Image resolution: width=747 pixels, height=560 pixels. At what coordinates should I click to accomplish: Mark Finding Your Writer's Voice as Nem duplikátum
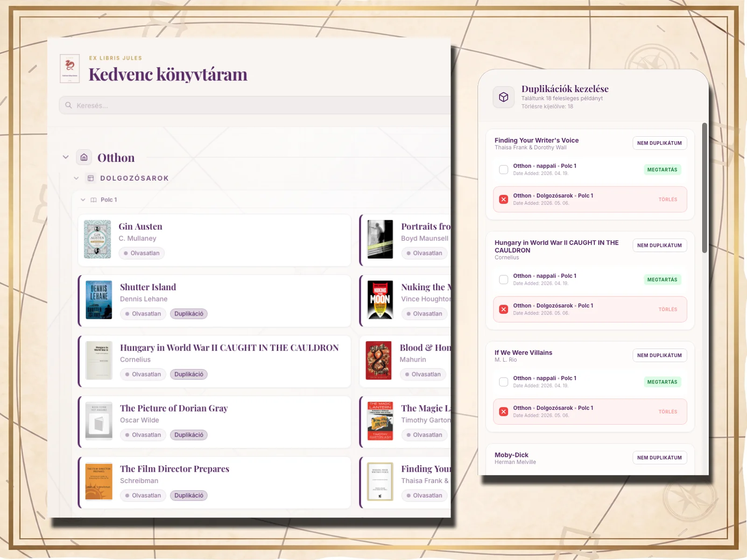(659, 143)
